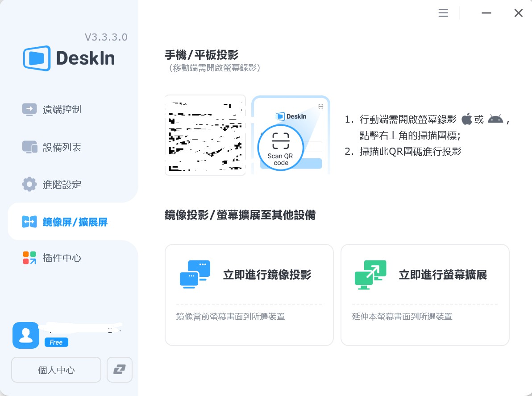Screen dimensions: 532x396
Task: Close the DeskIn window
Action: click(x=519, y=13)
